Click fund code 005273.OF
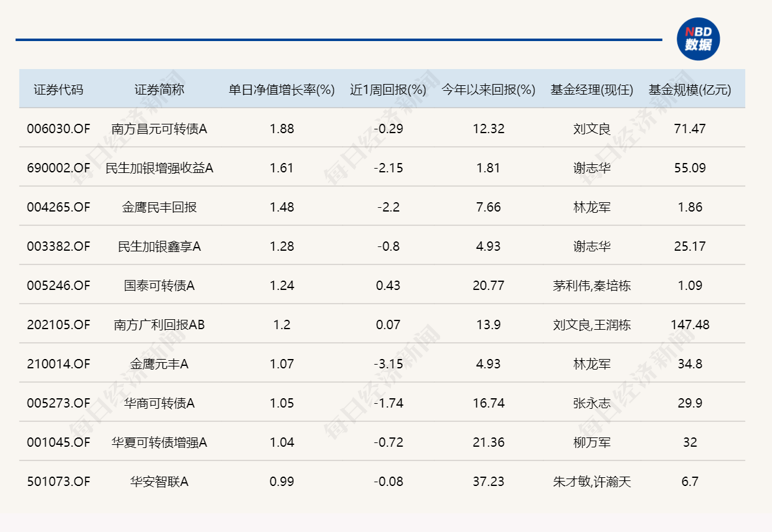The width and height of the screenshot is (772, 532). coord(59,403)
